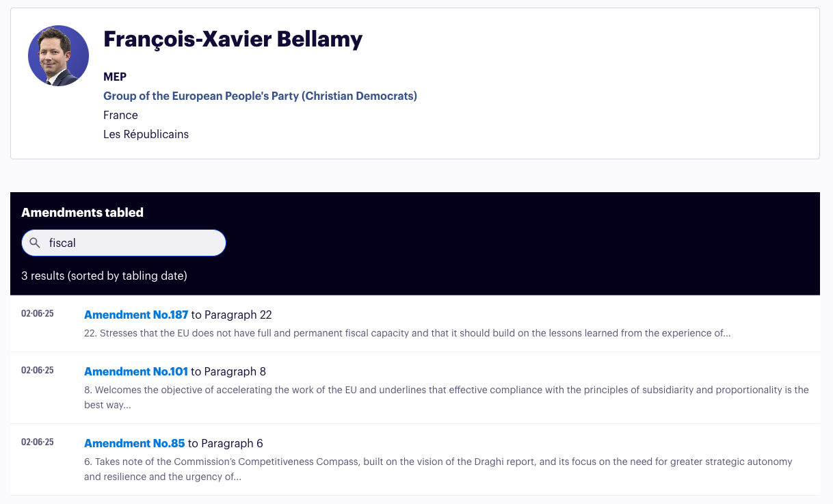The height and width of the screenshot is (504, 833).
Task: Click the "to Paragraph 22" text
Action: [232, 315]
